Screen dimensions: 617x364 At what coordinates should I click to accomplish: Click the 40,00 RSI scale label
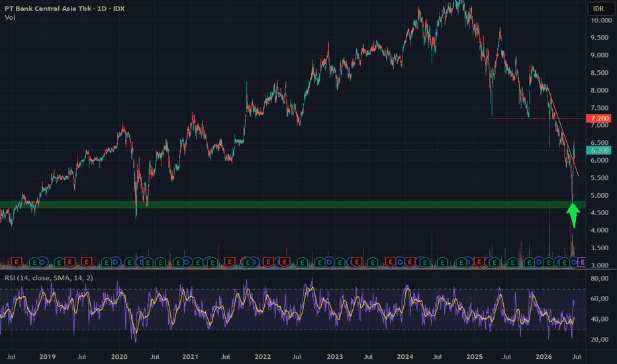pos(600,319)
